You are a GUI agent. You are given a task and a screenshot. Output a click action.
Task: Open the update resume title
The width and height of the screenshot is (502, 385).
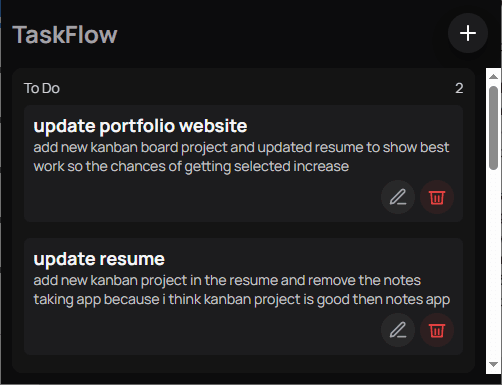(x=99, y=259)
